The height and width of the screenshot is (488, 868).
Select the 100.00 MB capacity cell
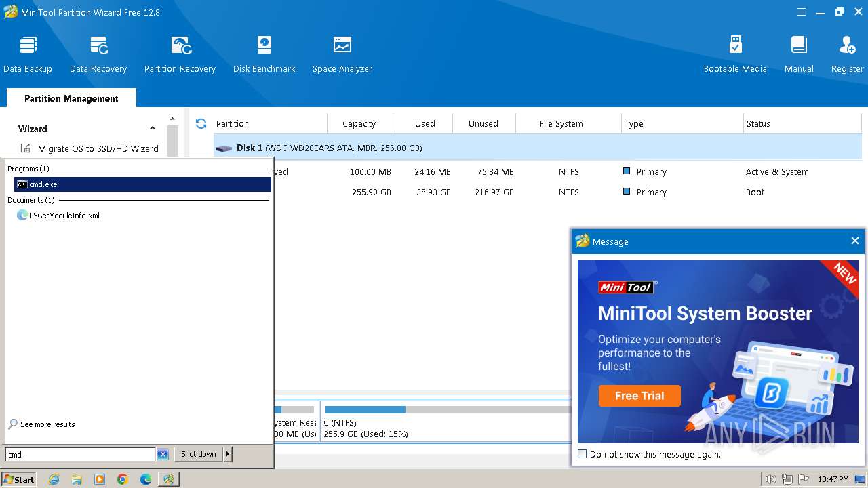[x=370, y=172]
